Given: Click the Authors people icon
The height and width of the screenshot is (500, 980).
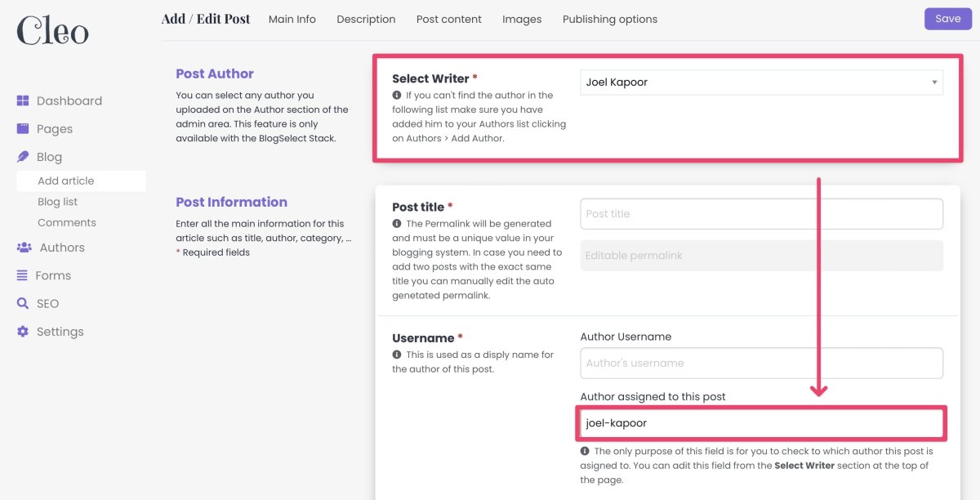Looking at the screenshot, I should 24,248.
